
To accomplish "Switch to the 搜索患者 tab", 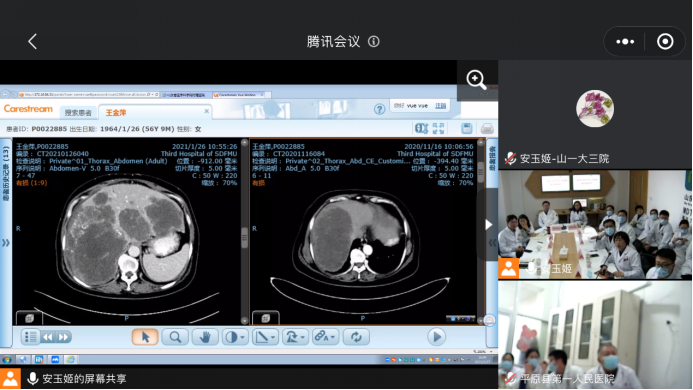I will click(x=78, y=113).
